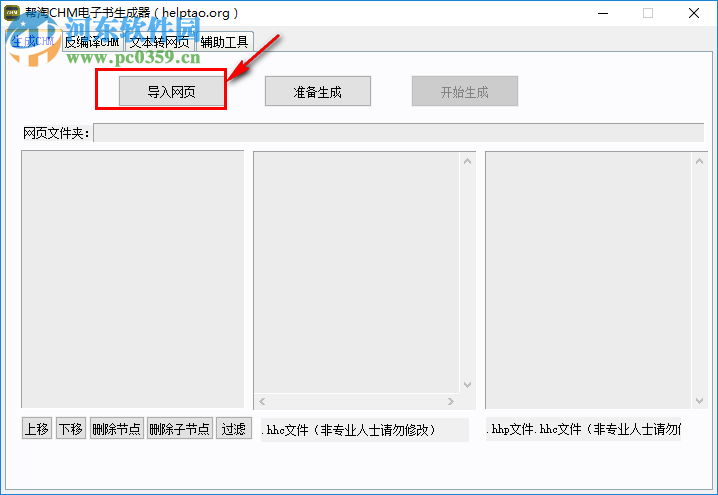Image resolution: width=718 pixels, height=495 pixels.
Task: Click the .hhp文件.hhc文件 label text
Action: coord(583,430)
